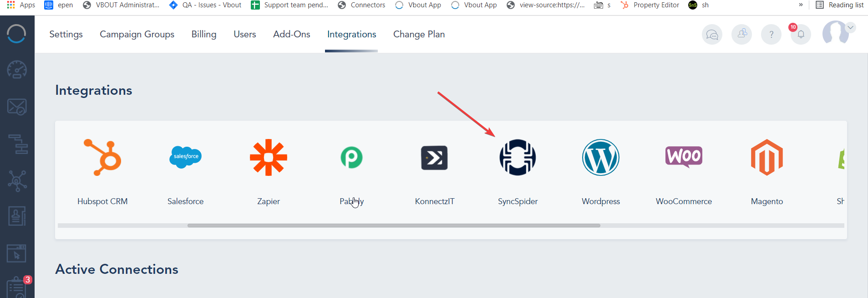Expand hidden bookmarks with the » chevron

pyautogui.click(x=801, y=5)
